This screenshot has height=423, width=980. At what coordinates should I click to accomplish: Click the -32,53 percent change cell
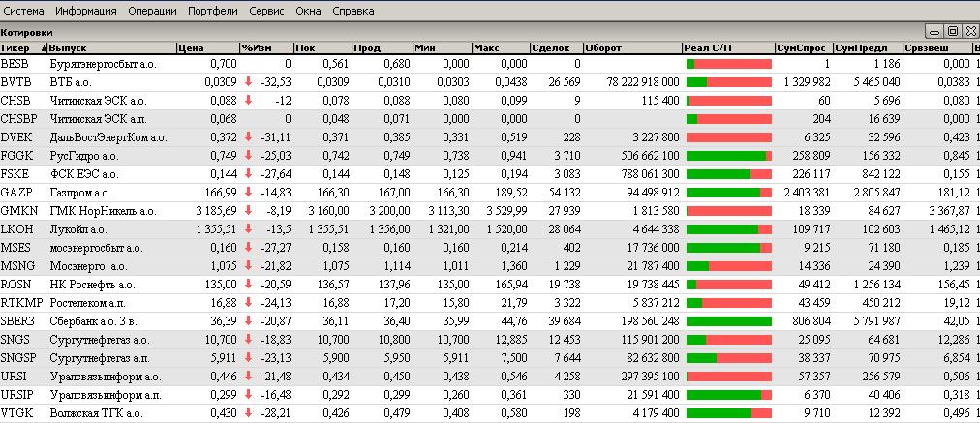click(277, 82)
